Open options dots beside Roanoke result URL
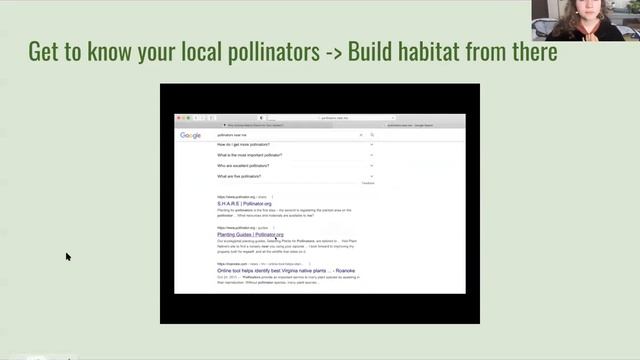 [x=309, y=264]
